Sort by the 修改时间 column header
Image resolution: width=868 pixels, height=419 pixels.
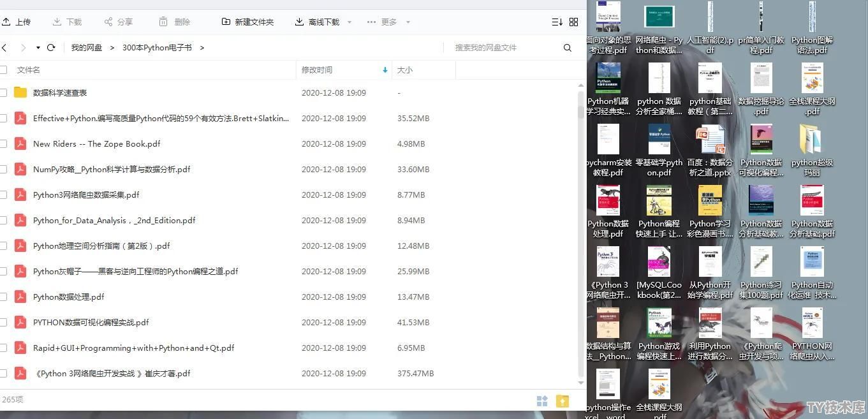[317, 70]
